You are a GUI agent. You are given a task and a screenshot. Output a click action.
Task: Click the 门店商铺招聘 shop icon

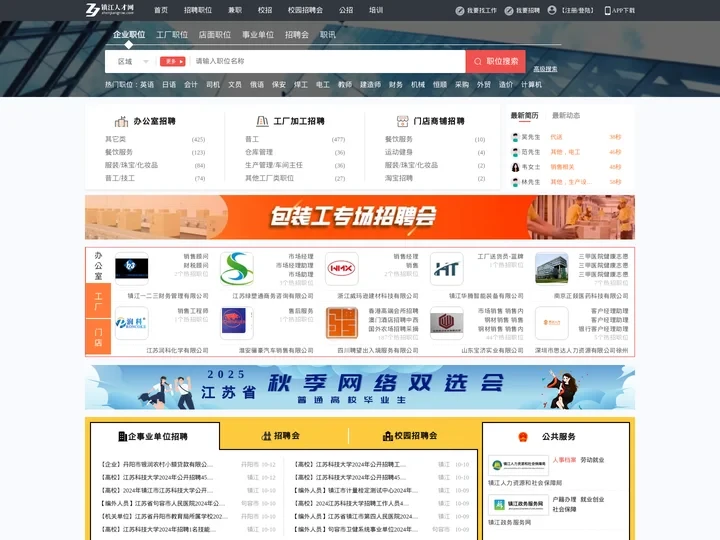tap(402, 121)
